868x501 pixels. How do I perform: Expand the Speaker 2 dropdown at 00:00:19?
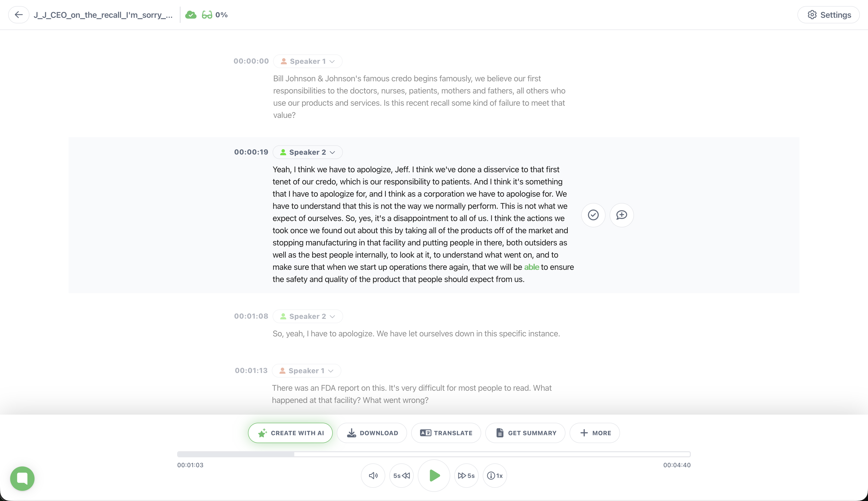click(x=308, y=152)
